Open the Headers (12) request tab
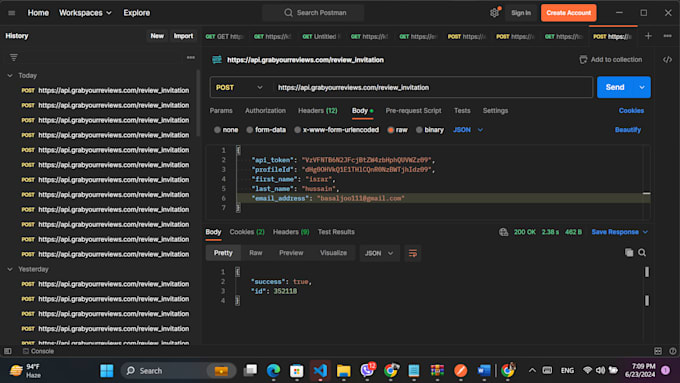 pyautogui.click(x=318, y=111)
